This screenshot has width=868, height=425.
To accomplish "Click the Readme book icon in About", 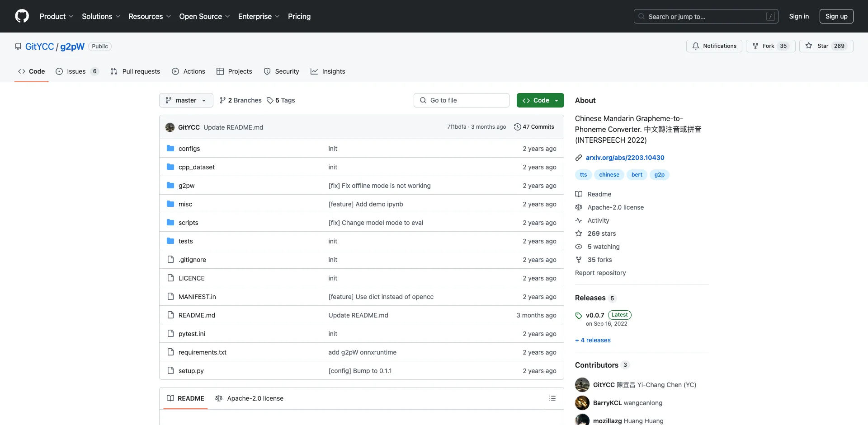I will coord(579,194).
